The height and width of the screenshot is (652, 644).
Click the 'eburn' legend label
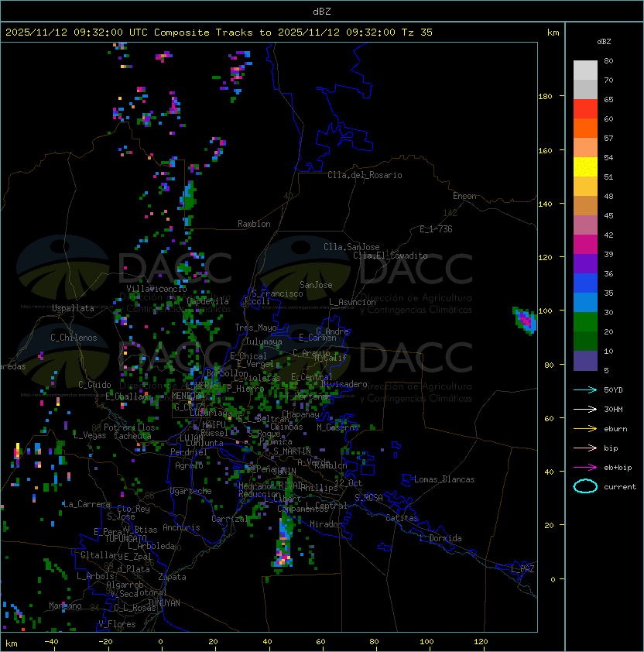click(615, 429)
